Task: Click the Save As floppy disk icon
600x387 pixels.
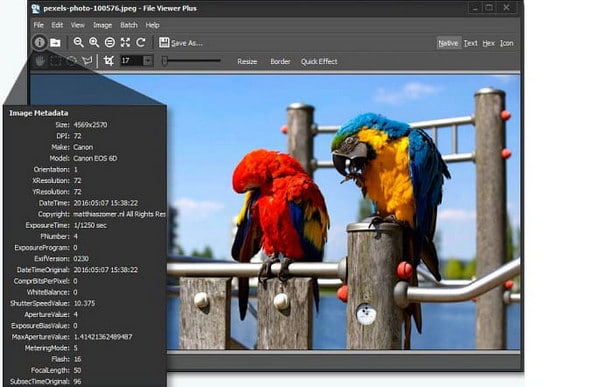Action: 164,42
